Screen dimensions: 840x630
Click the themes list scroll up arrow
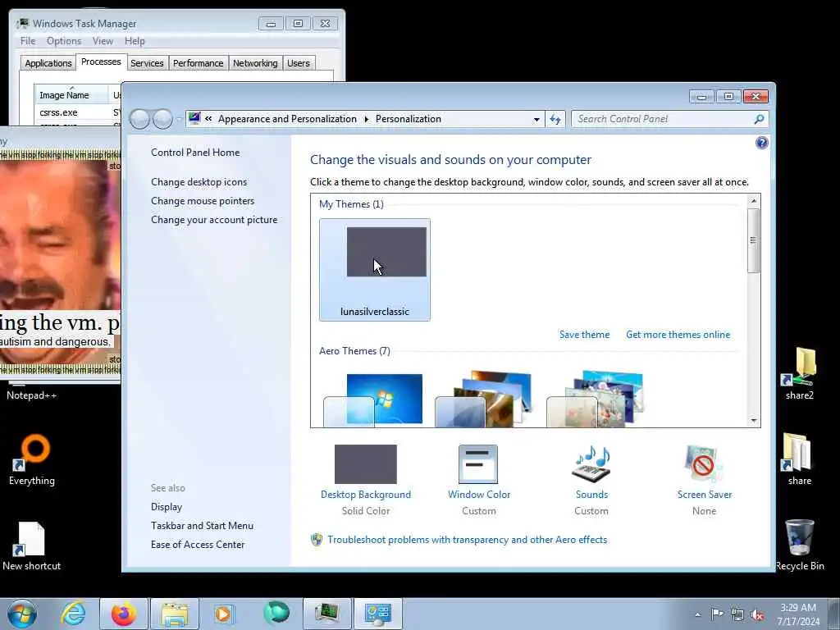pyautogui.click(x=754, y=201)
